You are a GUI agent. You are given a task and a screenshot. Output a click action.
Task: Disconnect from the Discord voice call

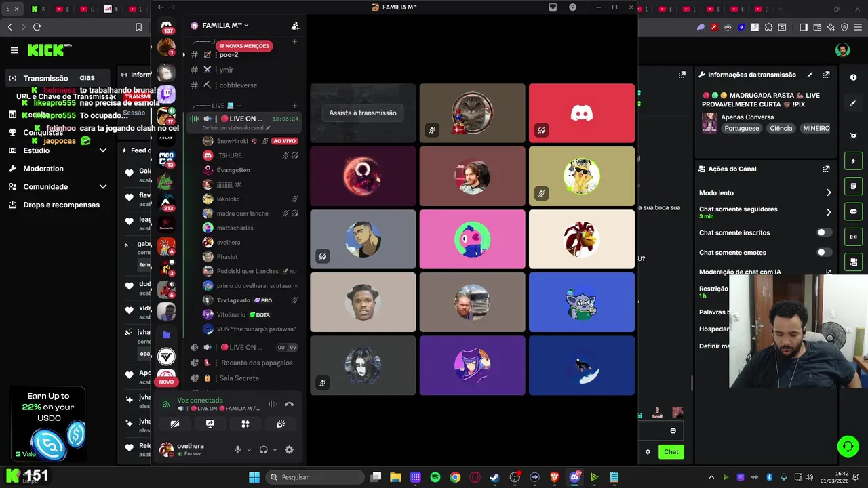(290, 404)
